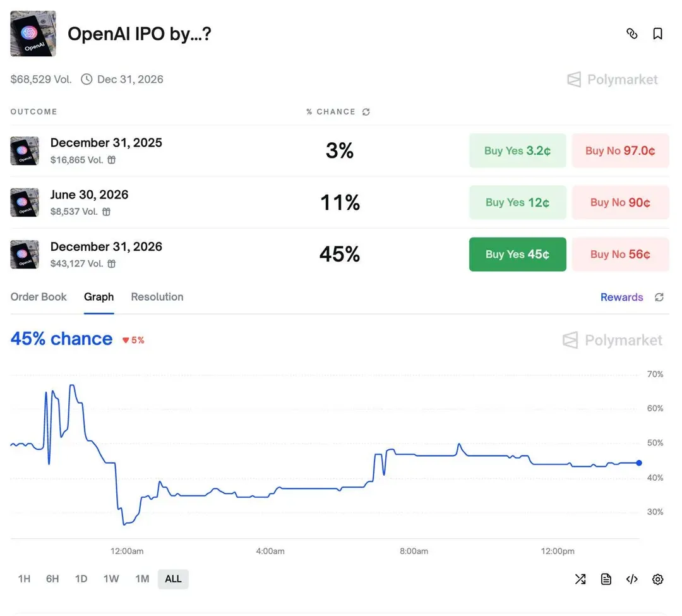
Task: Select the 1D time range
Action: 81,579
